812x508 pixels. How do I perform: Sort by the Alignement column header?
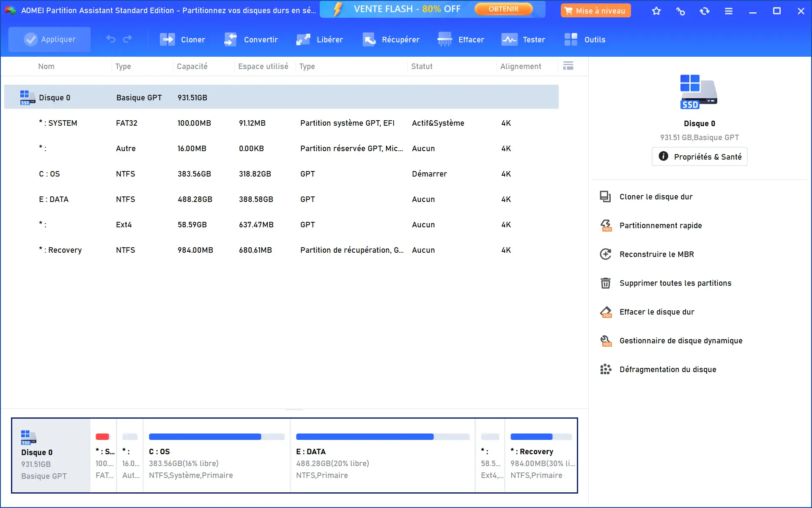click(521, 66)
